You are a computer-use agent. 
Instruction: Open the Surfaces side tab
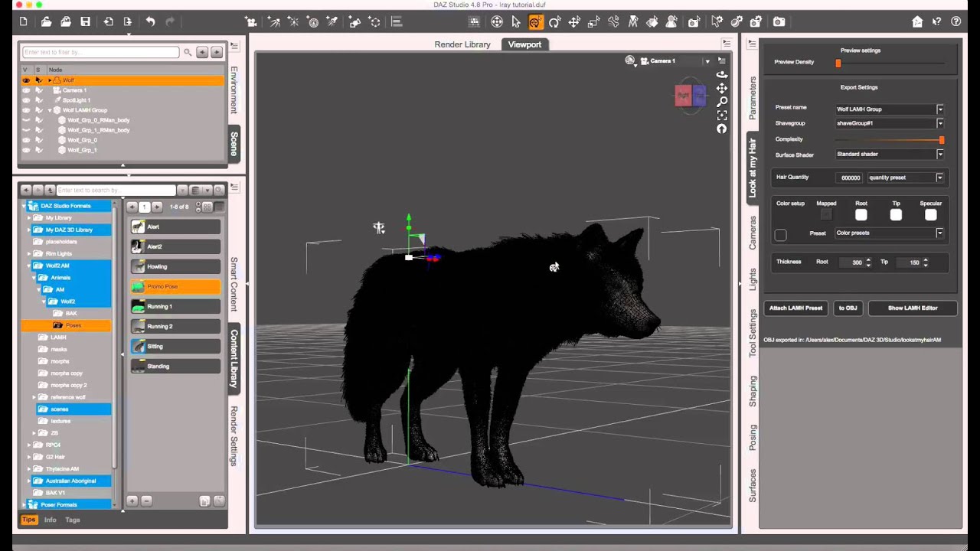(753, 485)
